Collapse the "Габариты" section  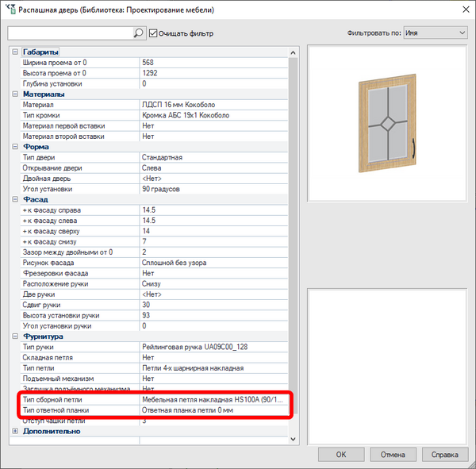pos(15,52)
